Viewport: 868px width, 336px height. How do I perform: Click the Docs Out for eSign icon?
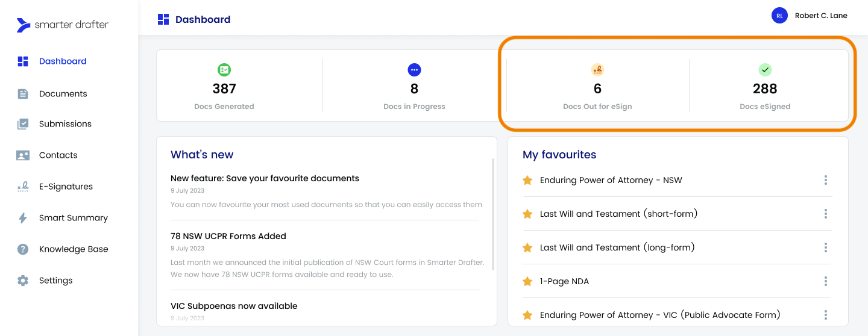(597, 70)
